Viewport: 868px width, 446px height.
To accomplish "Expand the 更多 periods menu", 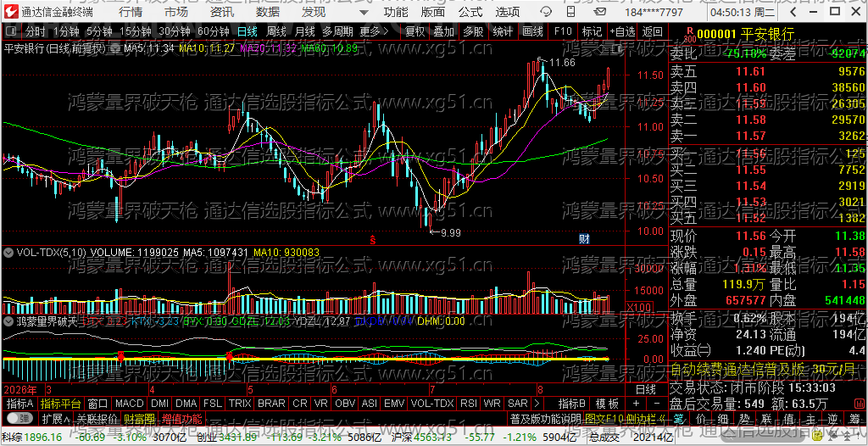I will pos(374,31).
